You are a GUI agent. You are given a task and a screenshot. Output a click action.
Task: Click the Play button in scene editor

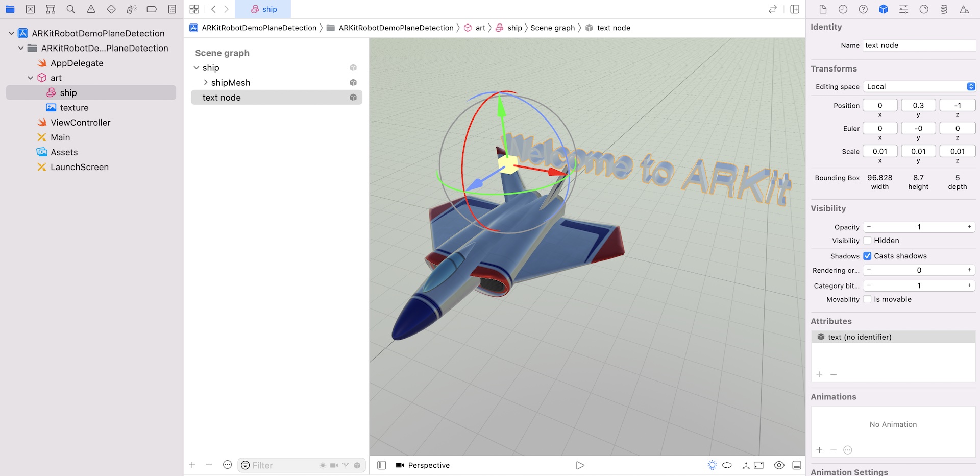point(580,465)
